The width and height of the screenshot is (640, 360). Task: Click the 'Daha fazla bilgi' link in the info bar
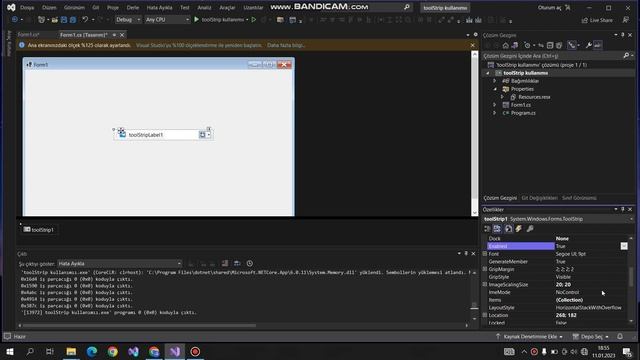click(x=286, y=45)
